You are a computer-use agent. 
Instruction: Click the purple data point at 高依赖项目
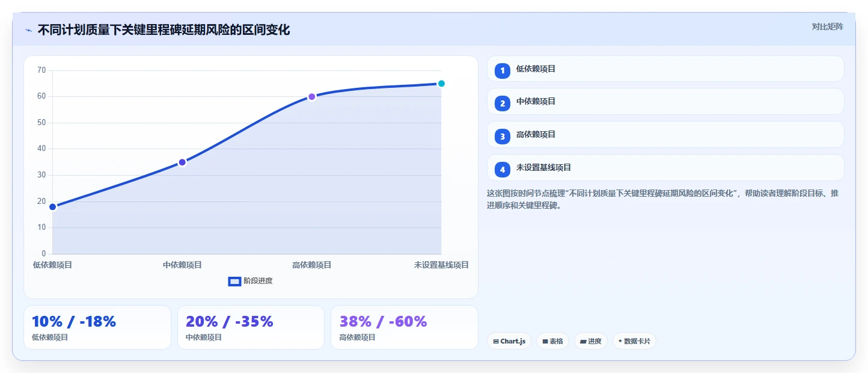pos(312,97)
